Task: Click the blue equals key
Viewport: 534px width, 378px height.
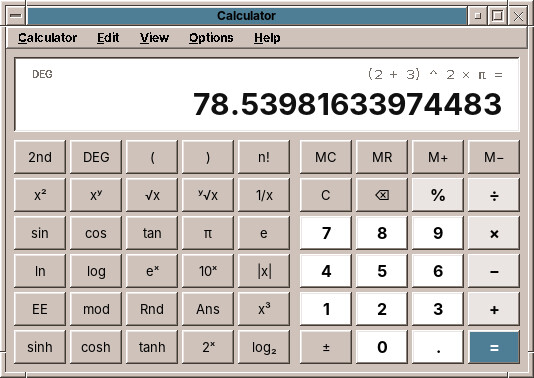Action: click(x=494, y=347)
